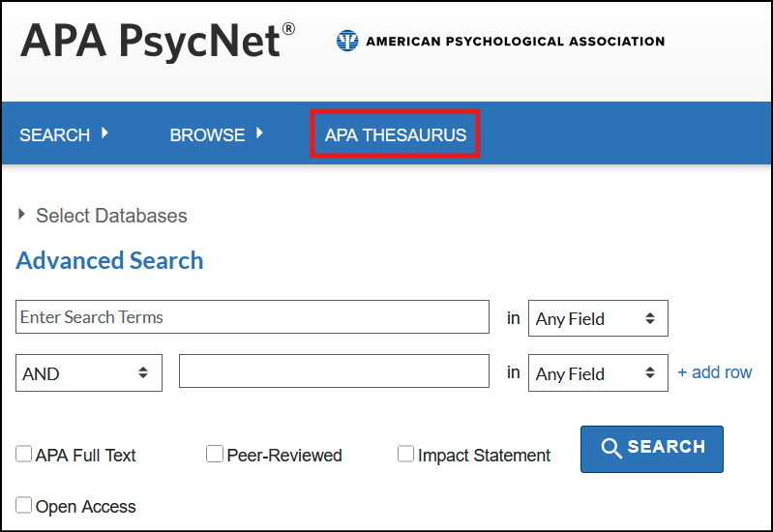This screenshot has height=532, width=773.
Task: Toggle the Open Access checkbox
Action: click(x=24, y=505)
